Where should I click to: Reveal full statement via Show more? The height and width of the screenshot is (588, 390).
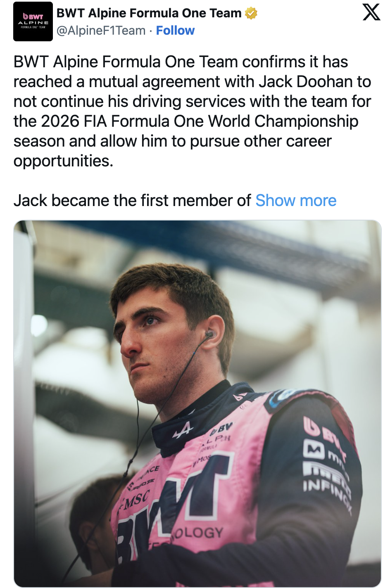pyautogui.click(x=296, y=201)
